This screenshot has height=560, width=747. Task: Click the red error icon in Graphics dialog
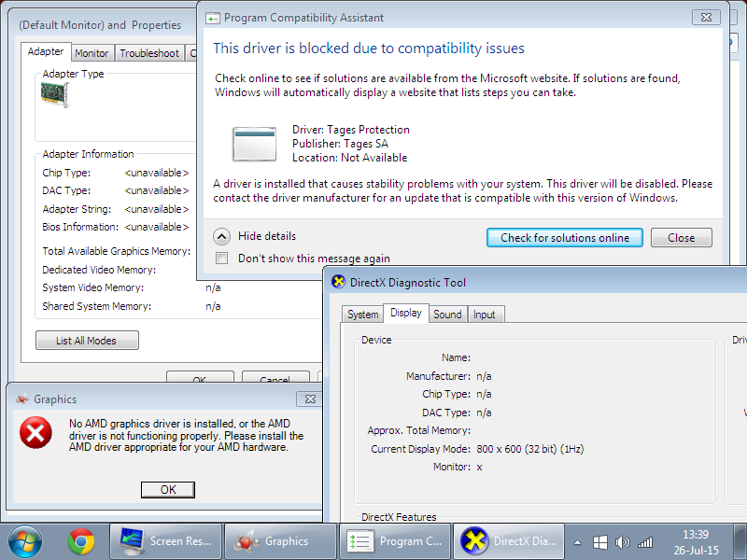35,432
